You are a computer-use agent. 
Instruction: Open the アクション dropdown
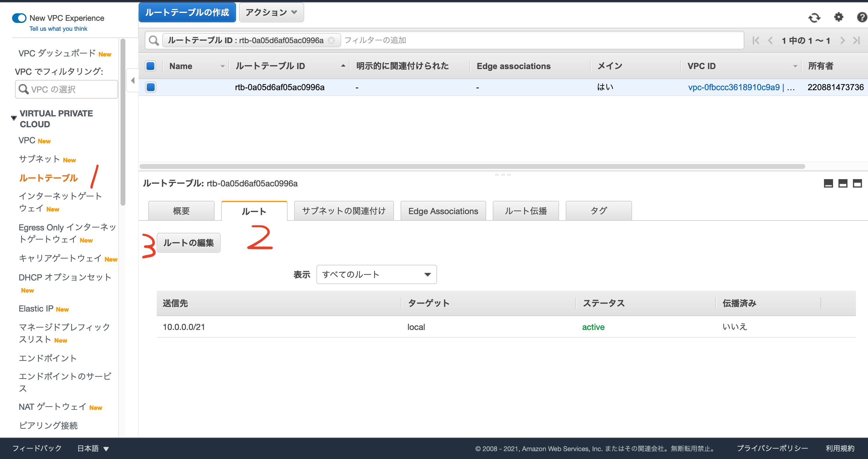271,12
